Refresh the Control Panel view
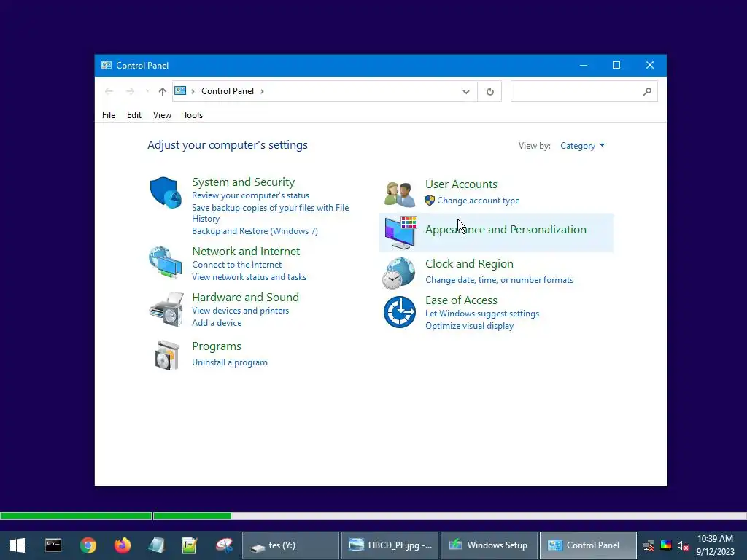747x560 pixels. tap(489, 91)
